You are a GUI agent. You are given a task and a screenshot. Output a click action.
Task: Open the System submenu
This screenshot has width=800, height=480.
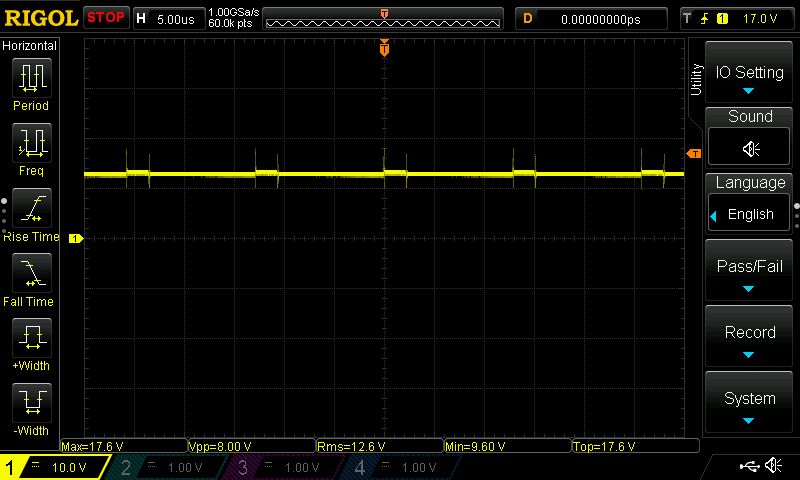[x=749, y=403]
